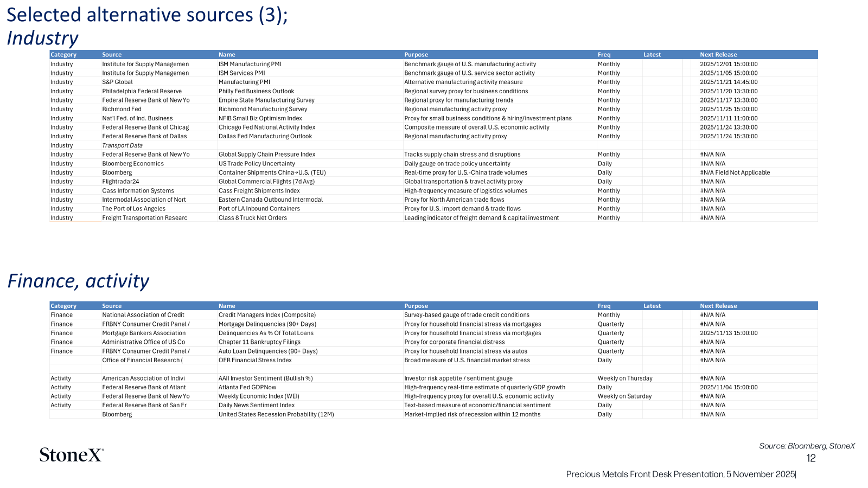This screenshot has width=868, height=488.
Task: Click 'Class 8 Truck Net Orders' cell
Action: [x=253, y=217]
